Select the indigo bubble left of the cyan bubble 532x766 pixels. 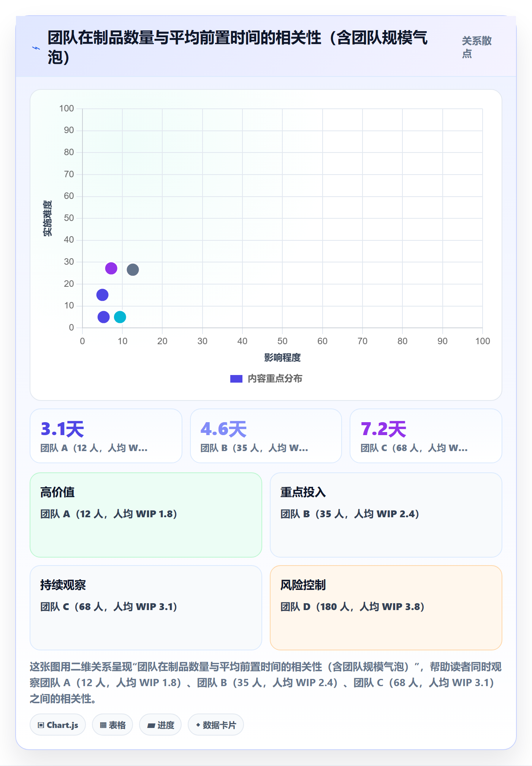click(x=103, y=317)
